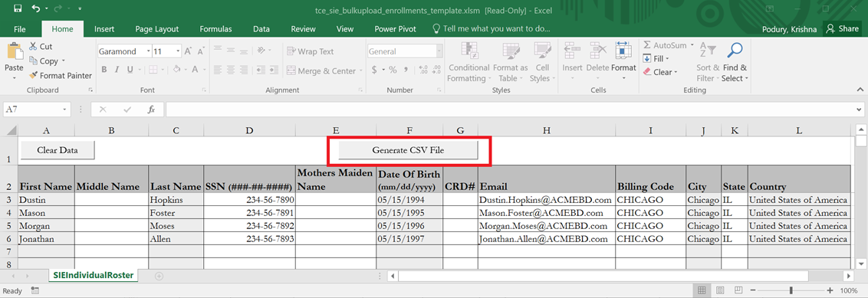Viewport: 868px width, 298px height.
Task: Click the Cut scissors command
Action: [41, 47]
